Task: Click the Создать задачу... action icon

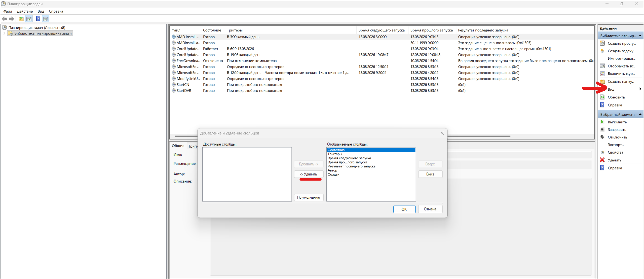Action: pyautogui.click(x=602, y=51)
